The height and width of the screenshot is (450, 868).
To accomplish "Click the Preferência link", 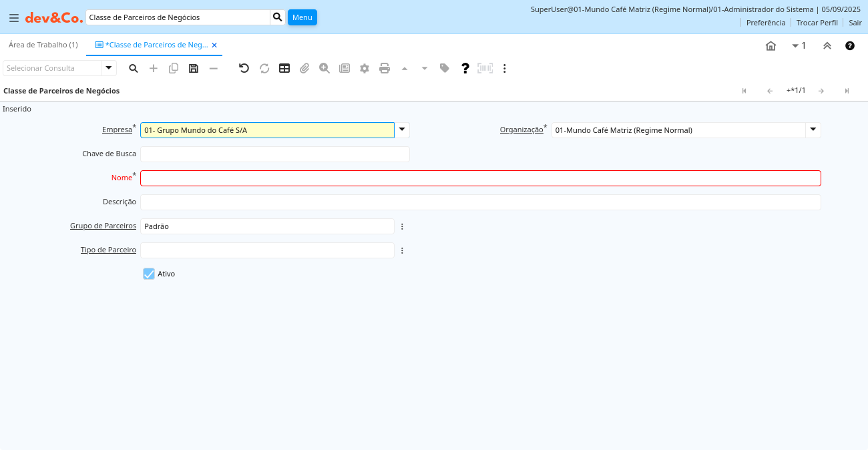I will [766, 23].
